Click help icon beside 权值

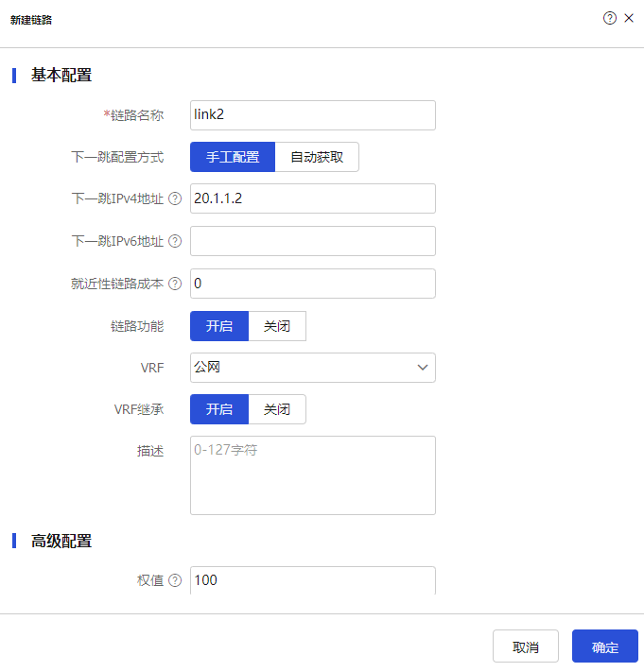click(x=175, y=580)
